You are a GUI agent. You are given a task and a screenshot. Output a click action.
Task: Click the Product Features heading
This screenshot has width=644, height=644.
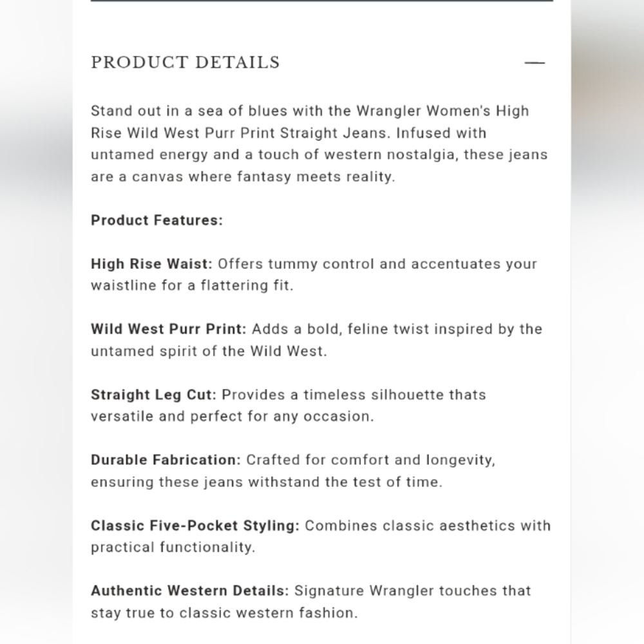coord(156,220)
